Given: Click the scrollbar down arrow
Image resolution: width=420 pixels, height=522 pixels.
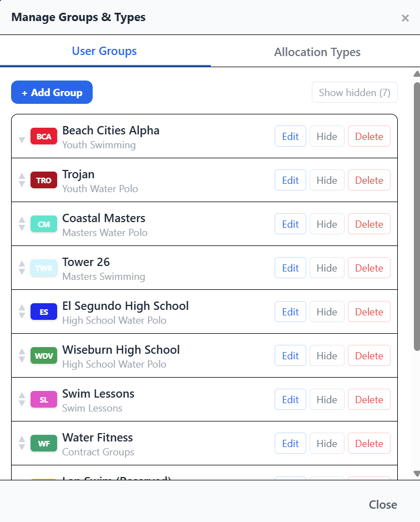Looking at the screenshot, I should pos(417,474).
